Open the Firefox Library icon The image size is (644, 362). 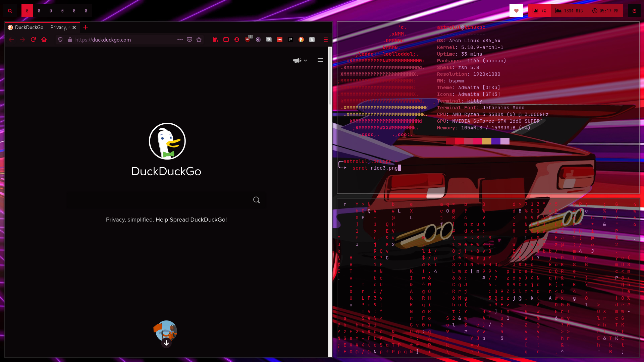215,40
